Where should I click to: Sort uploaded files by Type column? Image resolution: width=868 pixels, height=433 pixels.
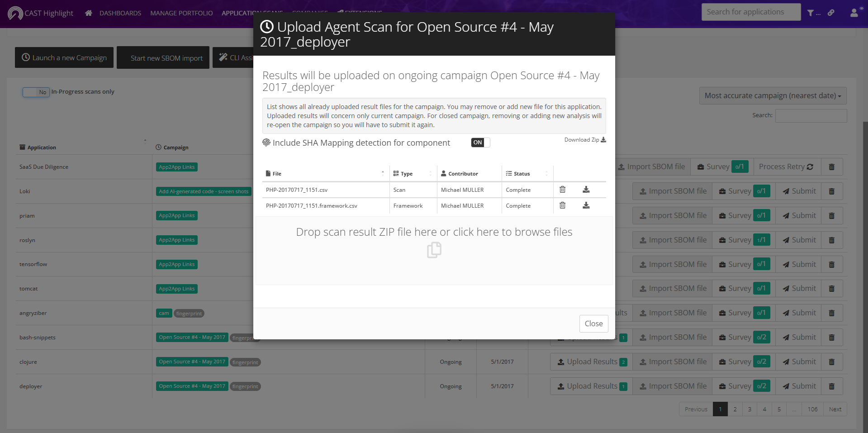click(413, 174)
